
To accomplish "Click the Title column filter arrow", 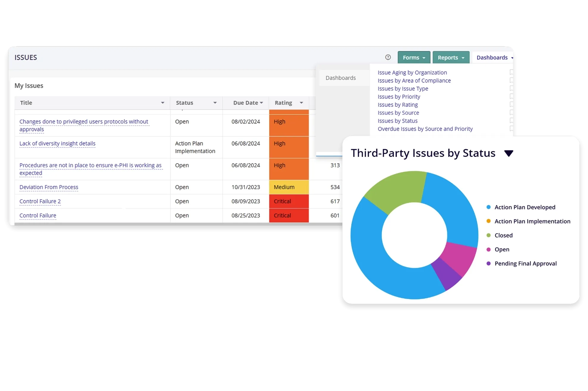I will (x=163, y=103).
